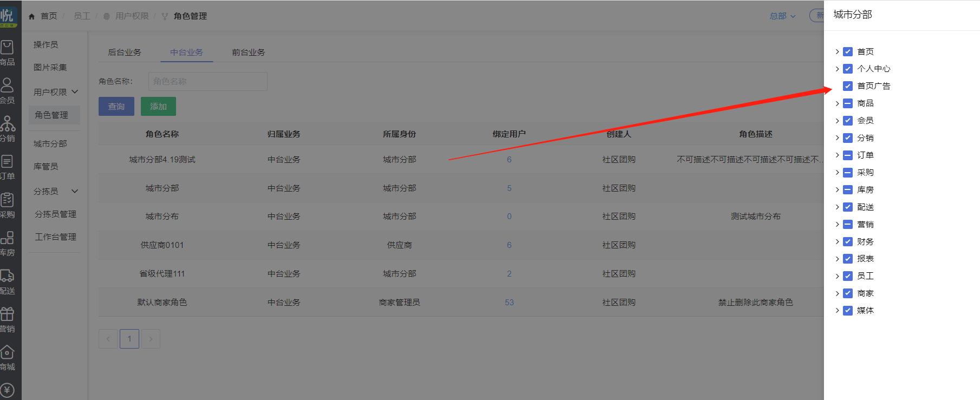
Task: Uncheck the 首页广告 checkbox
Action: [x=848, y=86]
